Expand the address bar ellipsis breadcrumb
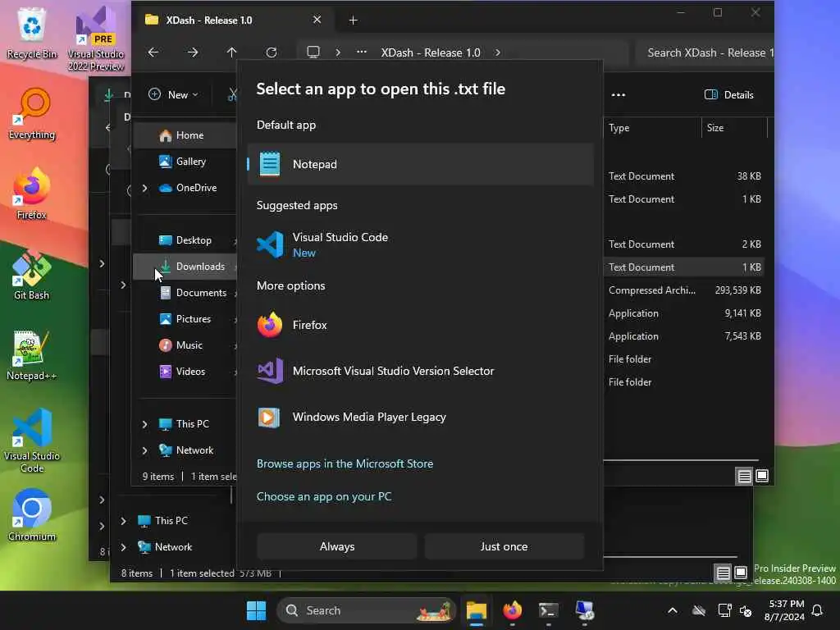This screenshot has height=630, width=840. [x=362, y=52]
